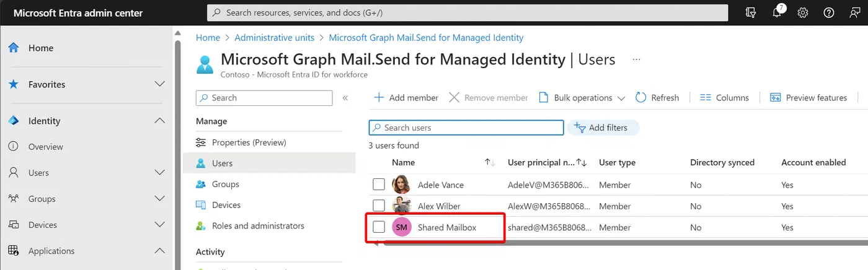Click the Favorites star icon

(x=13, y=84)
